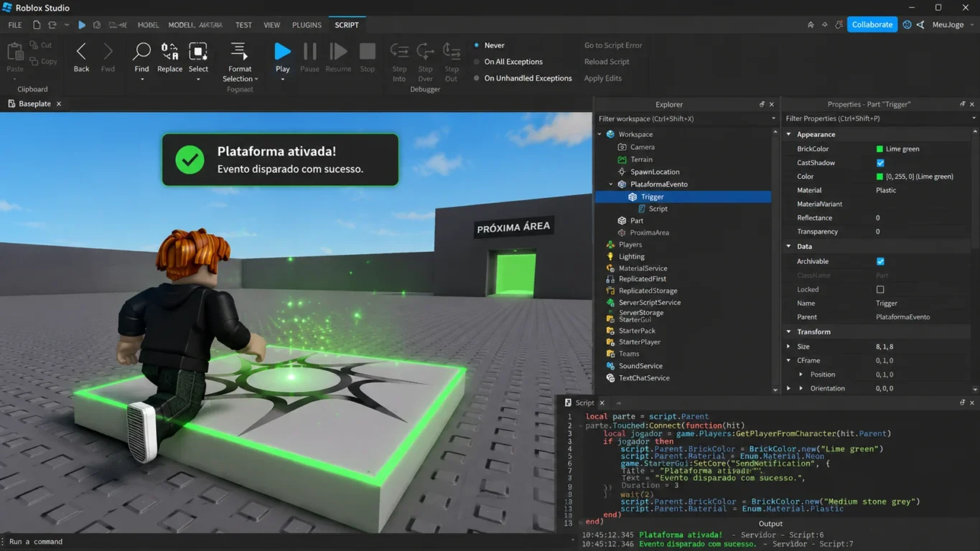Click the Players icon in Explorer

click(610, 245)
